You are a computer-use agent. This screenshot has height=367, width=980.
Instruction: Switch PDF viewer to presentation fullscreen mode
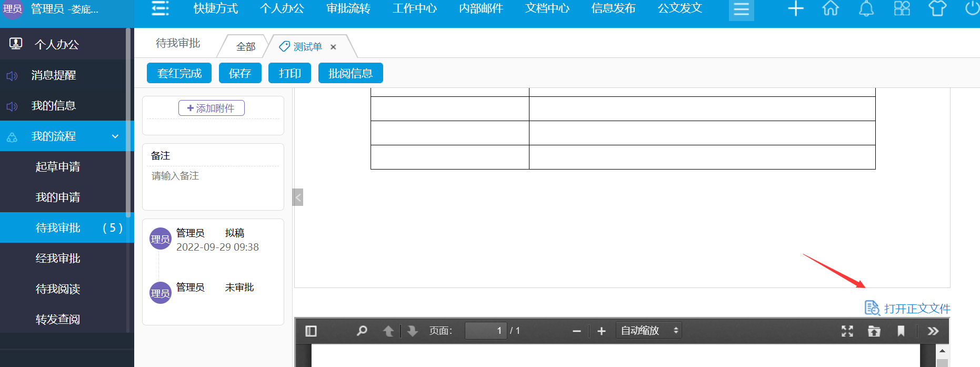click(x=847, y=331)
